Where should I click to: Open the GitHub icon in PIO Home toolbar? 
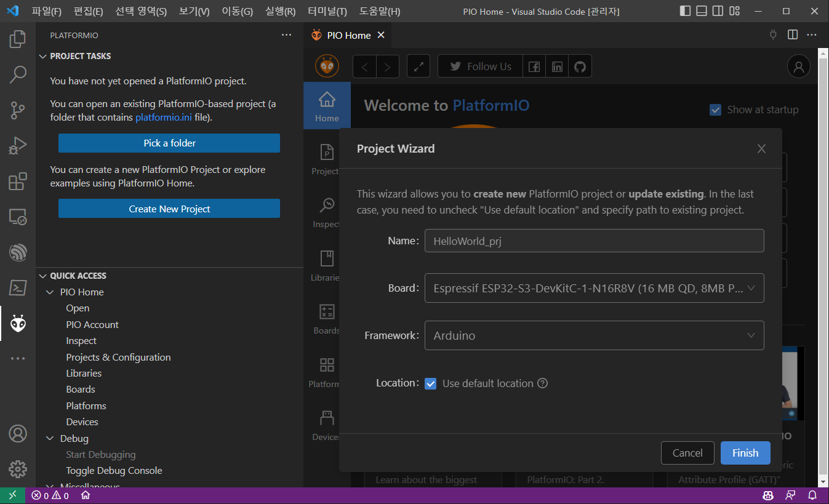pos(580,66)
